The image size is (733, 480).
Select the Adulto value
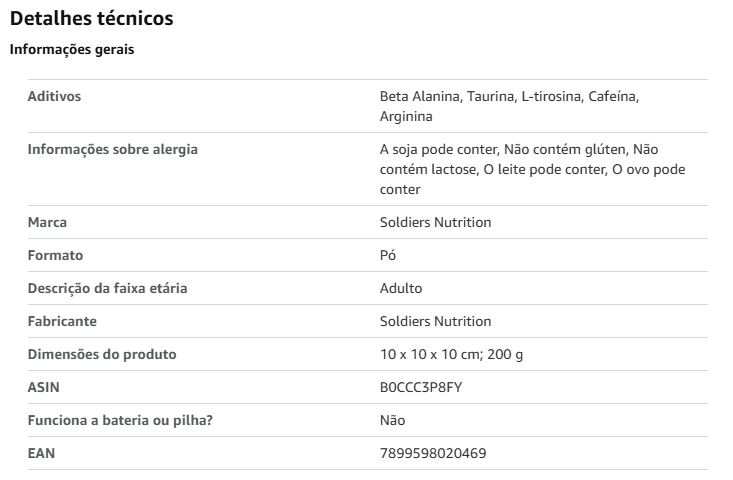[401, 288]
